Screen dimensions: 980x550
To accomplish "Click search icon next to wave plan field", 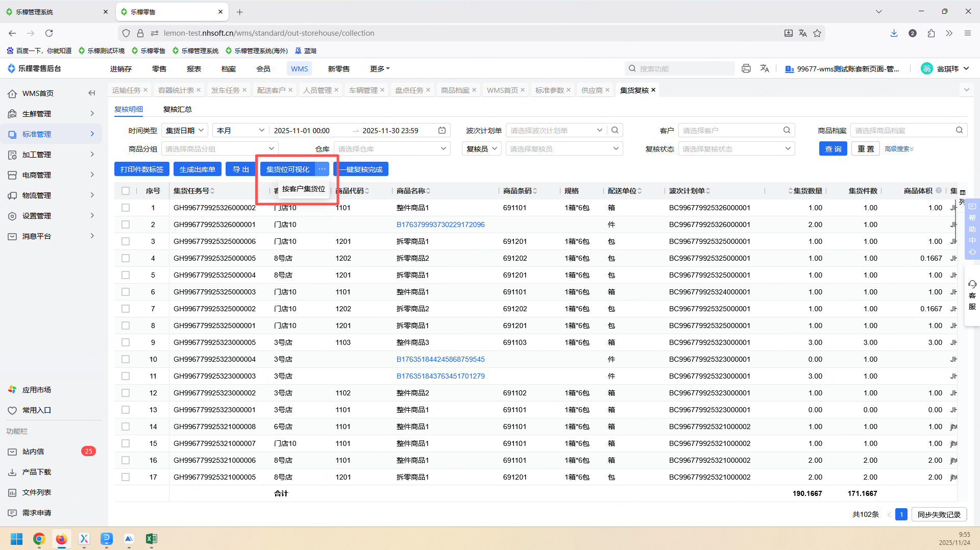I will pyautogui.click(x=615, y=131).
